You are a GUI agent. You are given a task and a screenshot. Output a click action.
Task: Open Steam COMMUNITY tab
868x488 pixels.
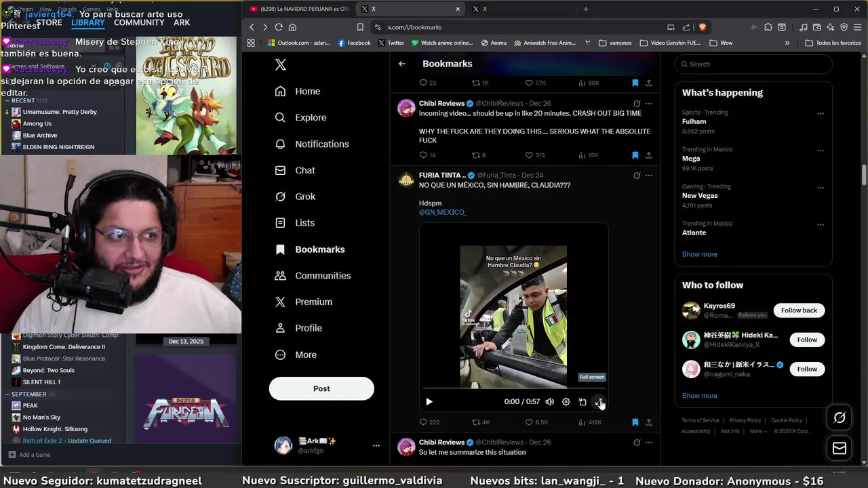tap(139, 22)
